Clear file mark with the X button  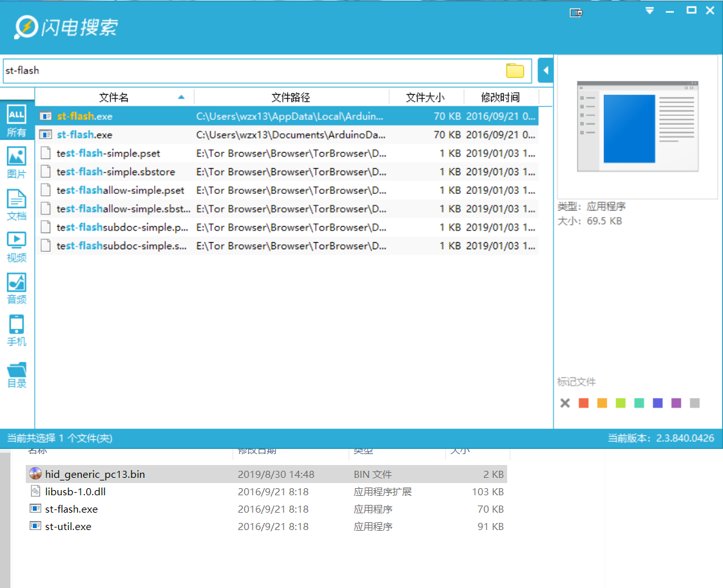tap(565, 403)
